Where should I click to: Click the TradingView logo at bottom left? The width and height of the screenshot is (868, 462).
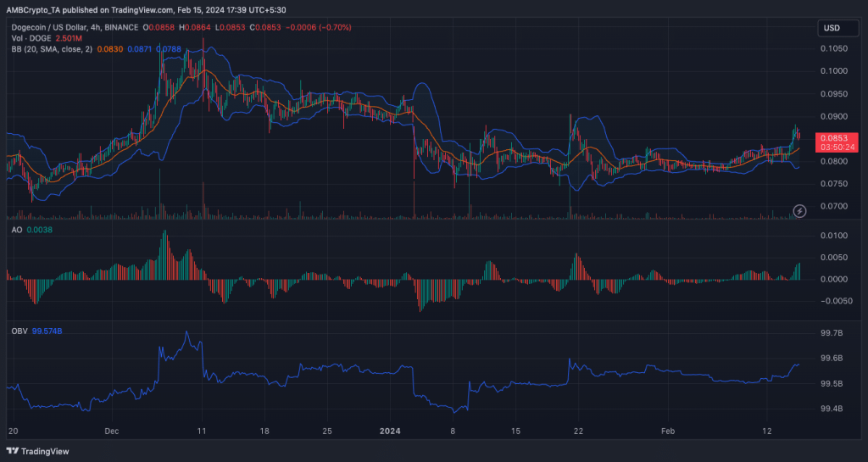37,451
